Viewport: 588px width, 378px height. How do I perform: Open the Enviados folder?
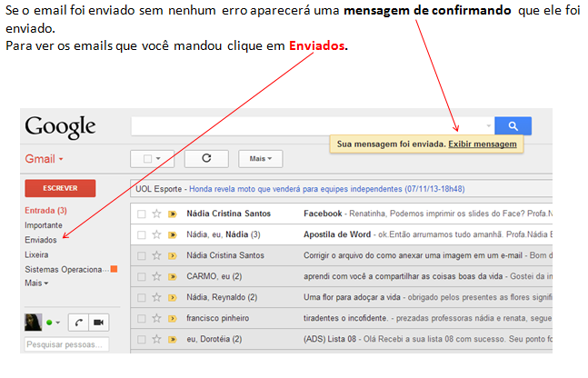click(x=41, y=240)
